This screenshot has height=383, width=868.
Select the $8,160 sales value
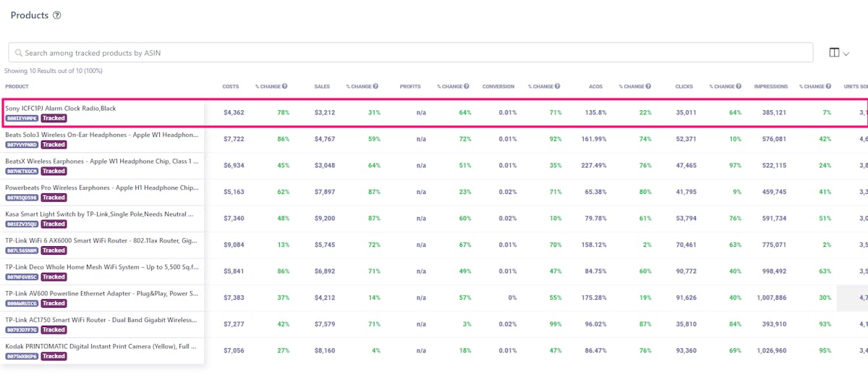(x=325, y=350)
